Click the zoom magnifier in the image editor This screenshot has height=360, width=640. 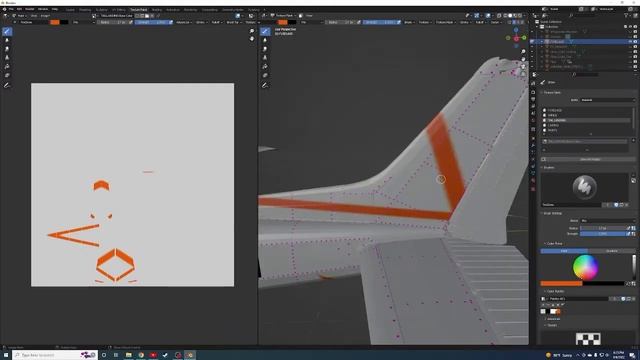[252, 31]
